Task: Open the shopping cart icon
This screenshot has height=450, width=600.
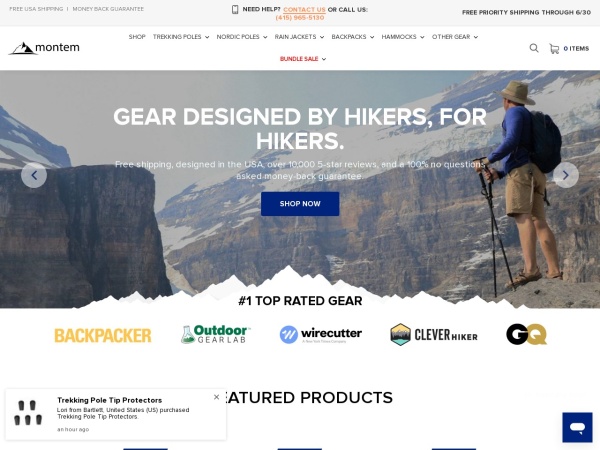Action: point(554,49)
